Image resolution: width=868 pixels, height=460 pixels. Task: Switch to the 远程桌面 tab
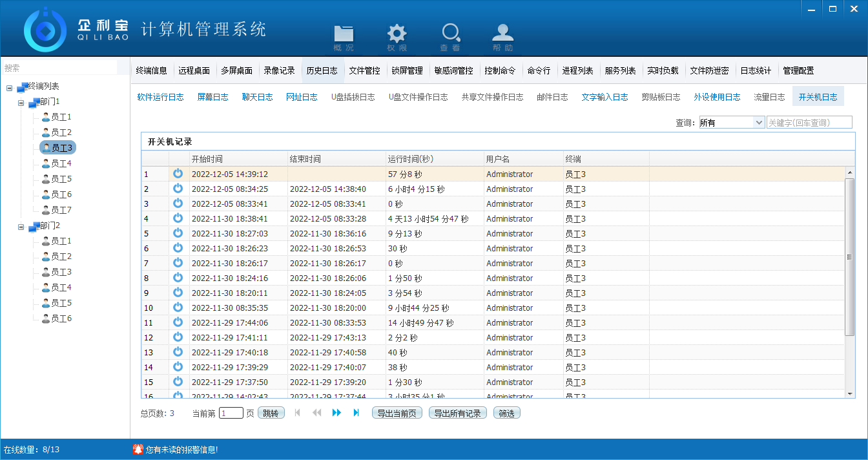point(194,71)
